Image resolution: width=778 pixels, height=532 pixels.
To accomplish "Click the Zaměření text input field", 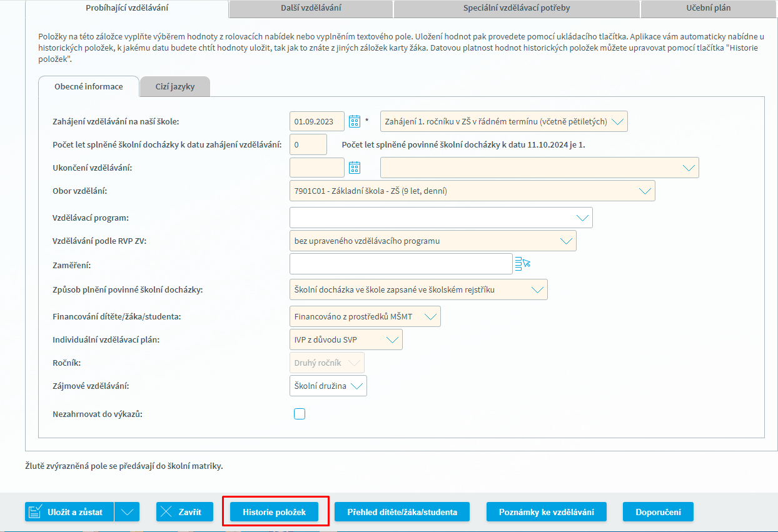I will pyautogui.click(x=401, y=264).
